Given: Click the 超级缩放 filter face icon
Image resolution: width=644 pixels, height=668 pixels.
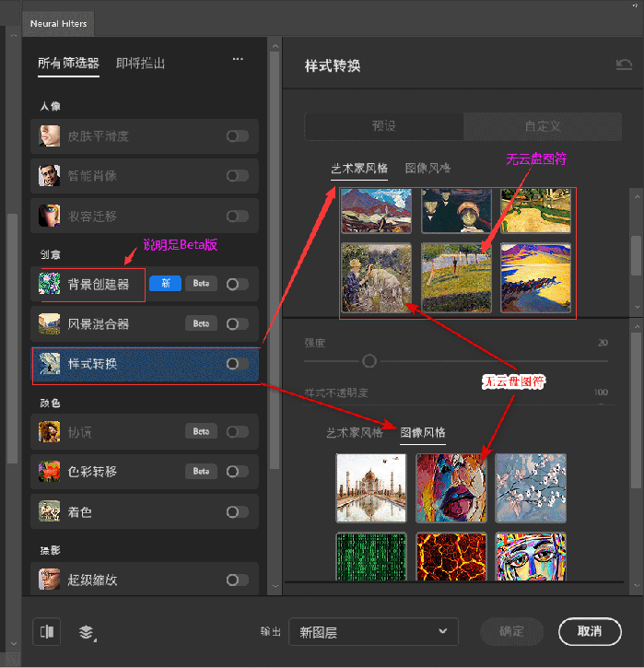Looking at the screenshot, I should coord(50,580).
